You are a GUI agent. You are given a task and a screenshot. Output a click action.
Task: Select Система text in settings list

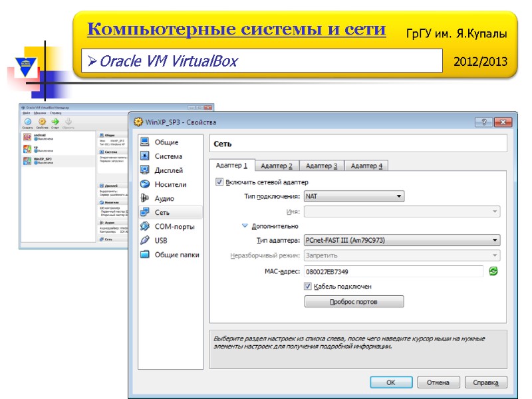168,156
